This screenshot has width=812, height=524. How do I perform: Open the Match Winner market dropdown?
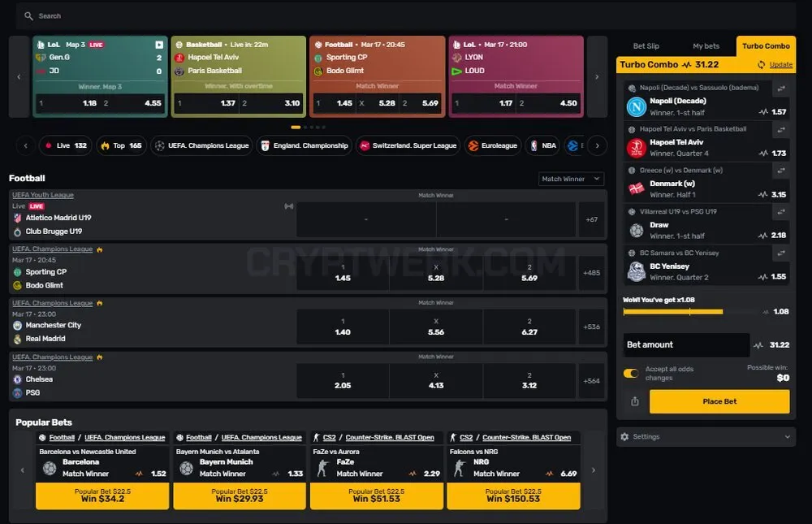pos(571,179)
